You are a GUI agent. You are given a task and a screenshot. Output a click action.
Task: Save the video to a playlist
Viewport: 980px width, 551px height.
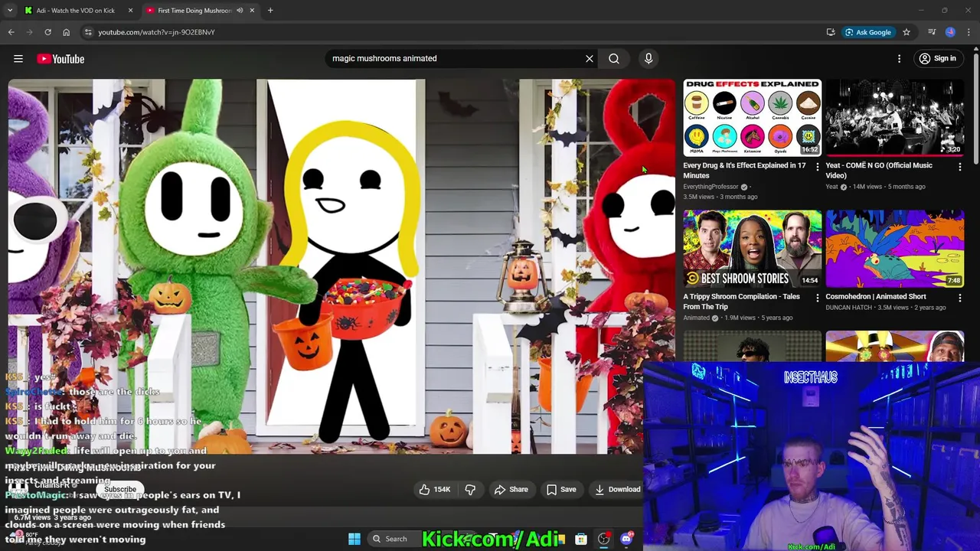tap(561, 489)
